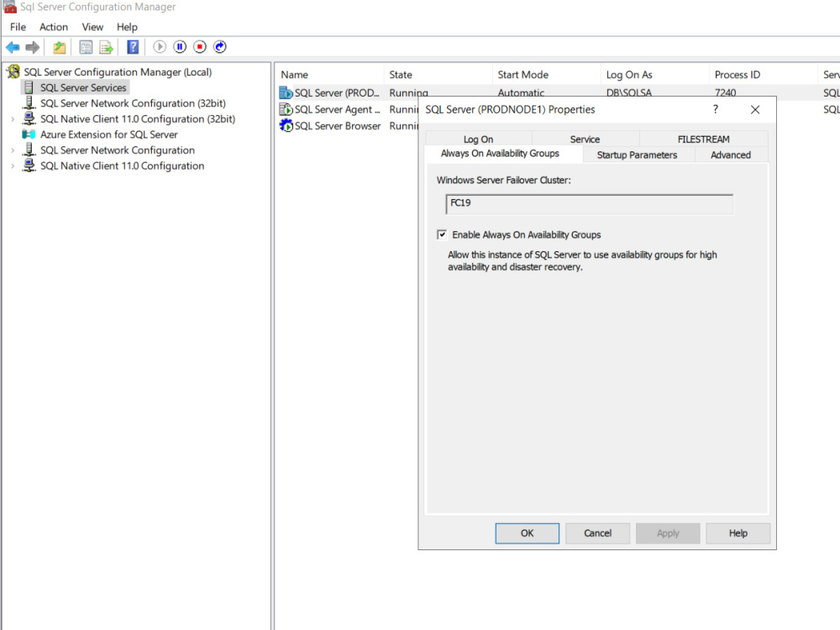Click the SQL Server (PROD... service icon

point(286,92)
